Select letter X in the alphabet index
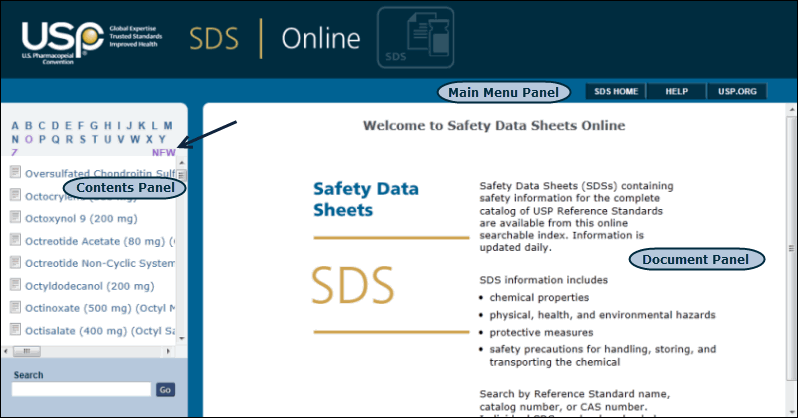798x418 pixels. click(x=149, y=140)
